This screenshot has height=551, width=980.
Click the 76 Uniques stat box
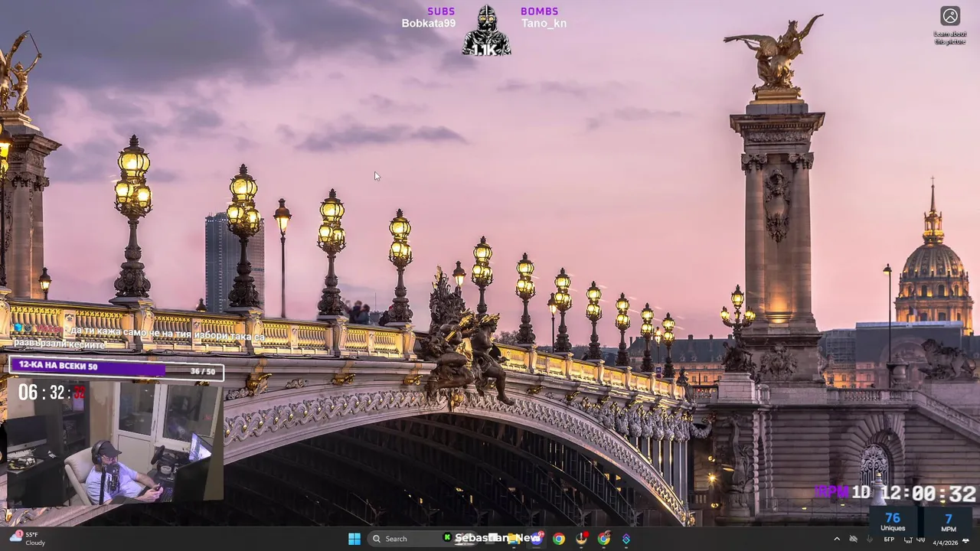tap(893, 522)
